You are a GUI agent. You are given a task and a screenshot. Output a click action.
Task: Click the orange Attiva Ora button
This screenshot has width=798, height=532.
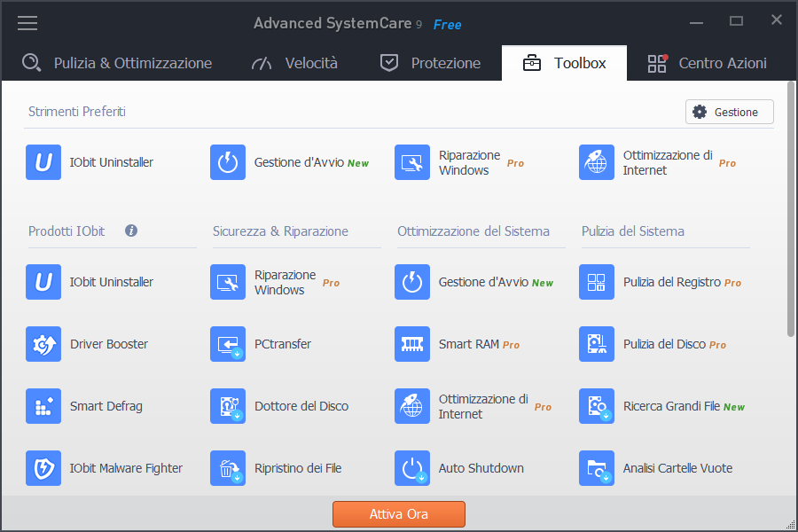click(x=399, y=514)
